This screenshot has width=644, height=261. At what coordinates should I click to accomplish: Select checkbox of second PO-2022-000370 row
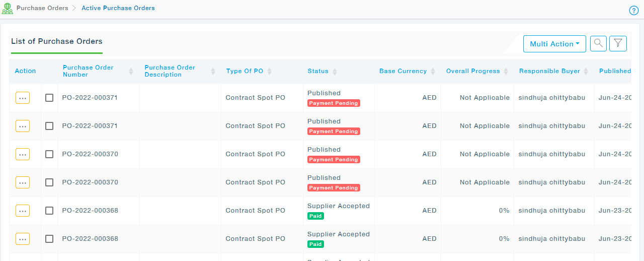(49, 182)
